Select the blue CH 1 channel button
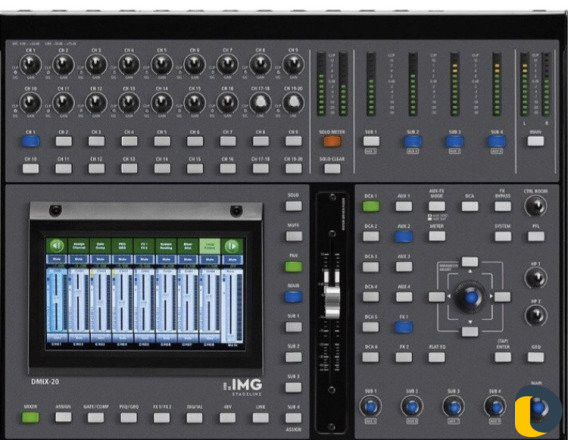The height and width of the screenshot is (440, 568). pos(31,141)
